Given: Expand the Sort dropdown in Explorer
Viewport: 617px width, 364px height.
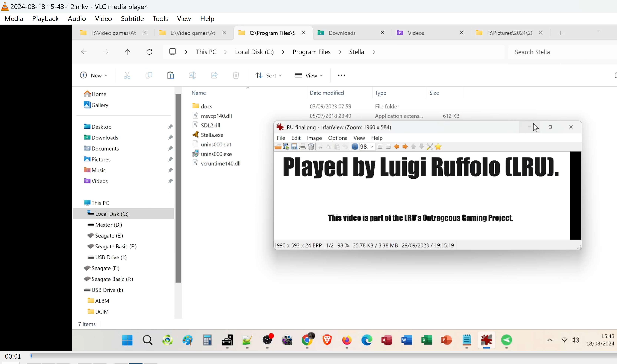Looking at the screenshot, I should [268, 76].
